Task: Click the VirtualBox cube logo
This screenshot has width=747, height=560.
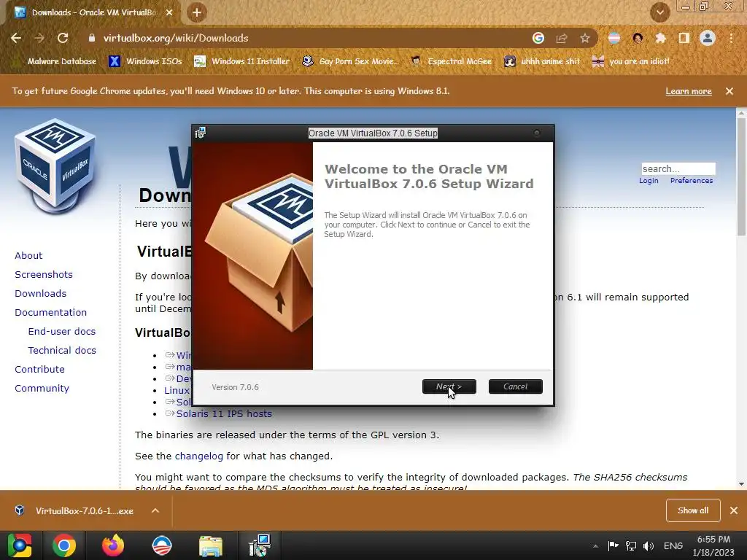Action: tap(55, 165)
